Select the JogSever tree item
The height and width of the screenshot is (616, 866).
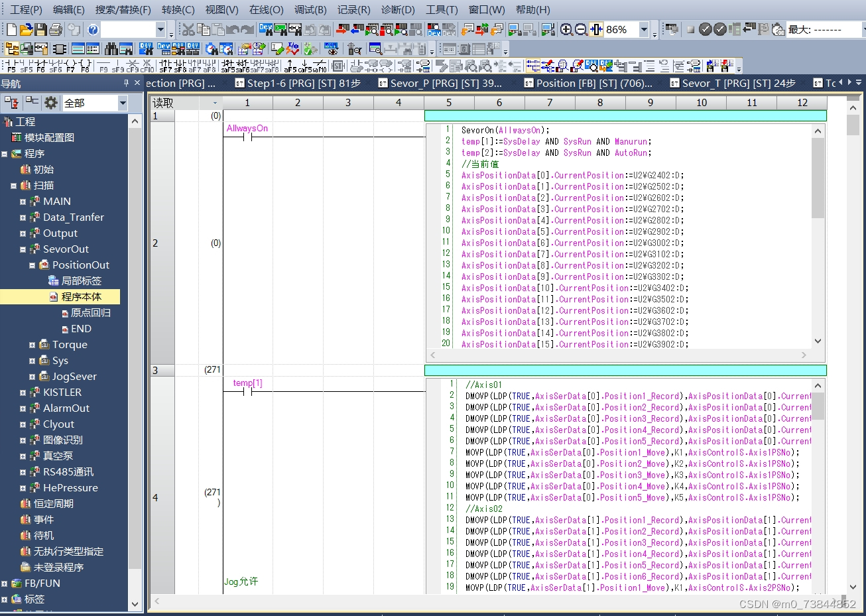(74, 377)
